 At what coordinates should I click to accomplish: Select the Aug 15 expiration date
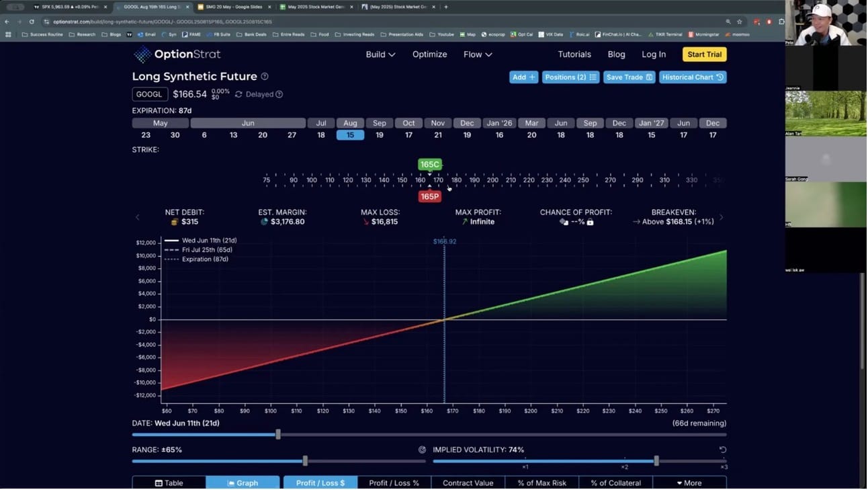tap(350, 135)
